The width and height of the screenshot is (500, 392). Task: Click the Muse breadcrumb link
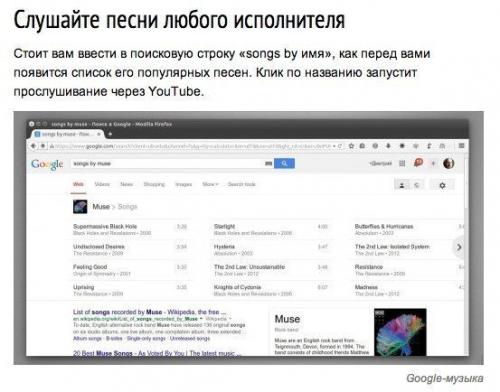(101, 207)
